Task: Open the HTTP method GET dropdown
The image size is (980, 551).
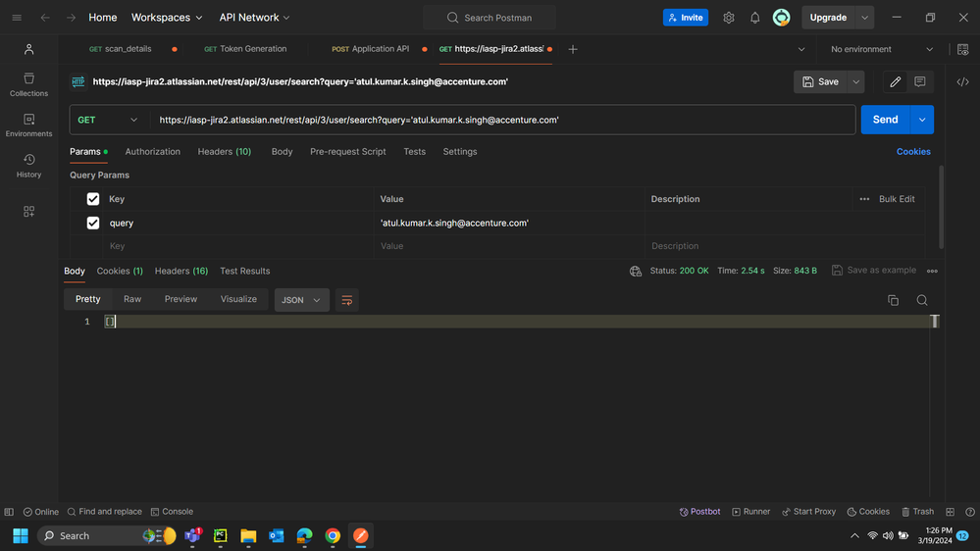Action: [108, 120]
